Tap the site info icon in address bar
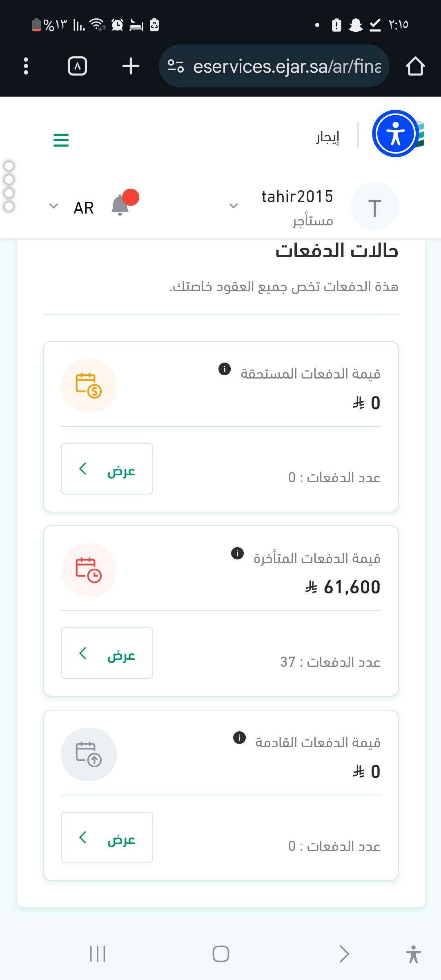 coord(176,66)
